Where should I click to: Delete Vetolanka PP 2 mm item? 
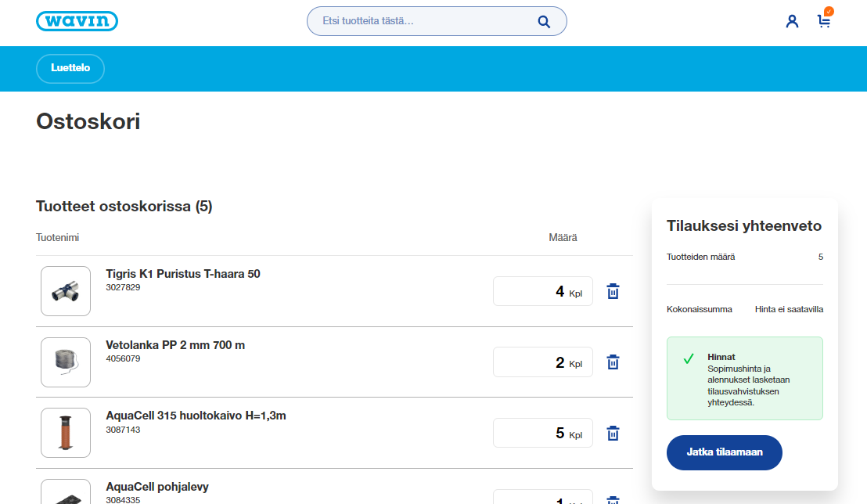(x=613, y=362)
